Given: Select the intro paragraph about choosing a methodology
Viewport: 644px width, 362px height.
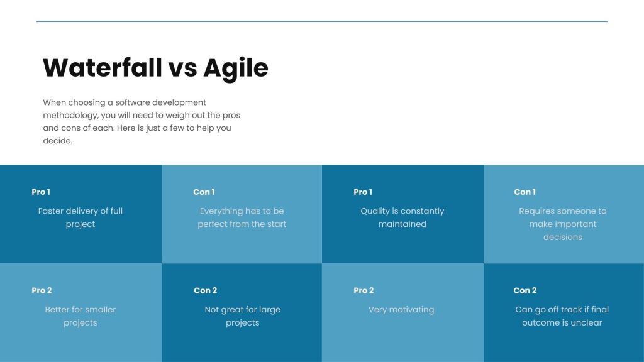Looking at the screenshot, I should [x=142, y=121].
